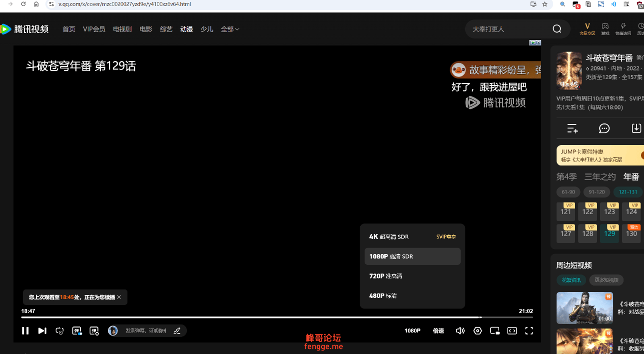Expand the 全部 categories dropdown
This screenshot has width=644, height=354.
click(230, 29)
